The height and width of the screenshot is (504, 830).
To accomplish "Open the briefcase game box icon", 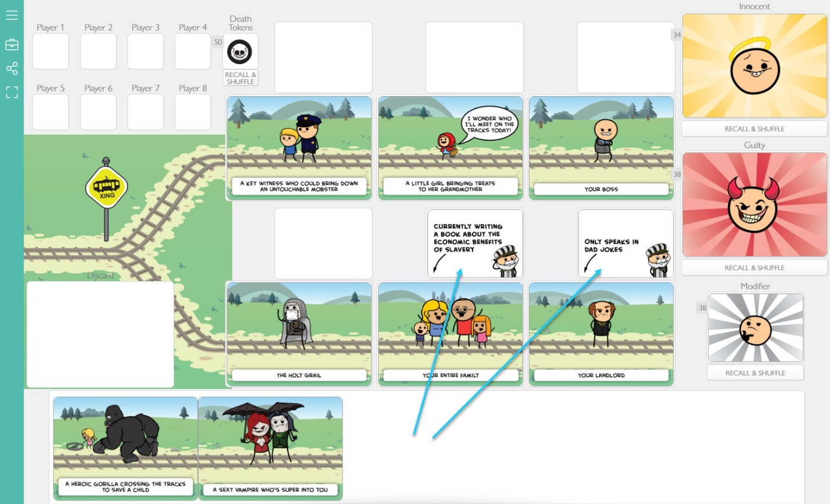I will 12,44.
